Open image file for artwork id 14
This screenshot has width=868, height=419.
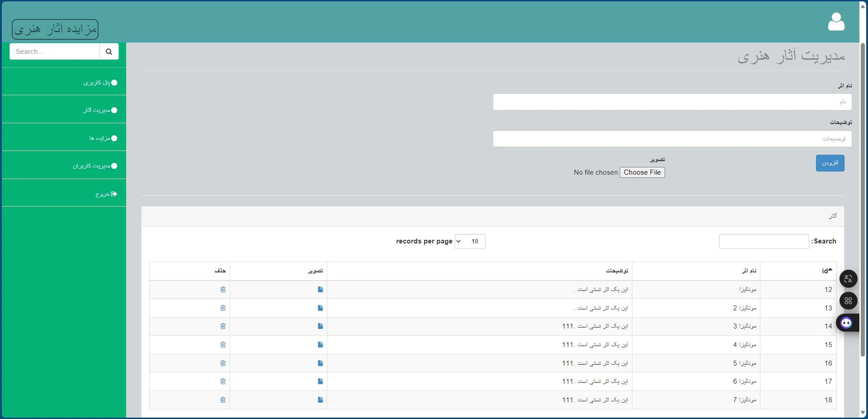point(320,326)
